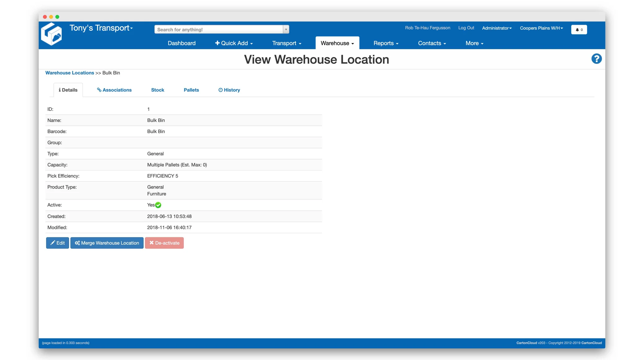Open the blue help question mark icon

coord(596,59)
